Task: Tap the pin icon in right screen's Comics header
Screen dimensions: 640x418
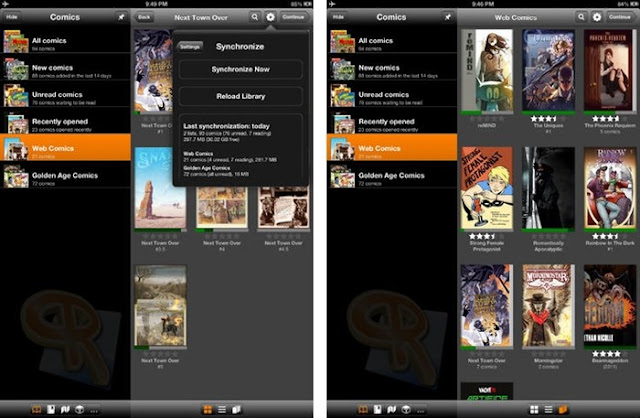Action: tap(448, 17)
